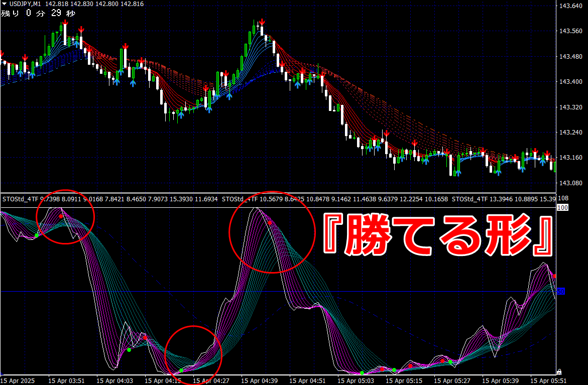Click the 143.080 price axis label
The width and height of the screenshot is (588, 385).
pyautogui.click(x=571, y=183)
